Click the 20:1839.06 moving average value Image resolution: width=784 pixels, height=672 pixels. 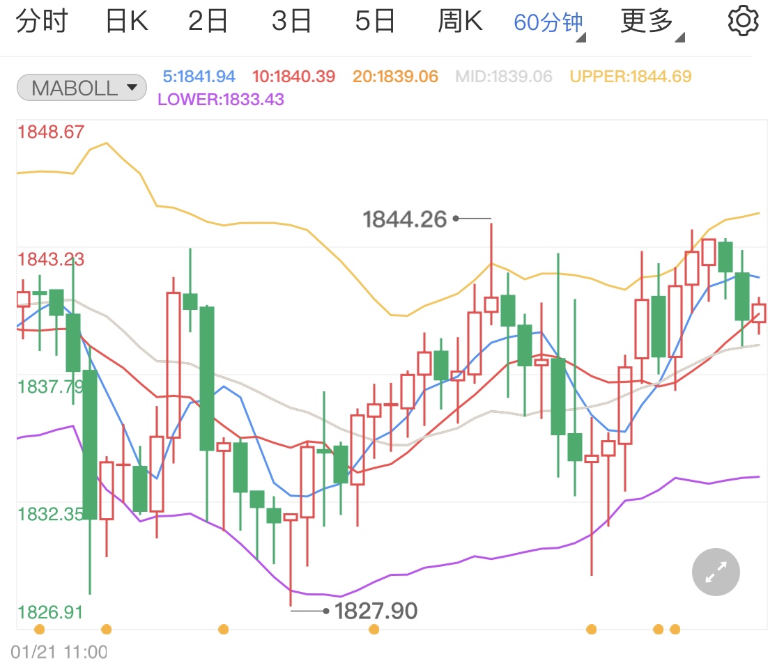(x=395, y=77)
